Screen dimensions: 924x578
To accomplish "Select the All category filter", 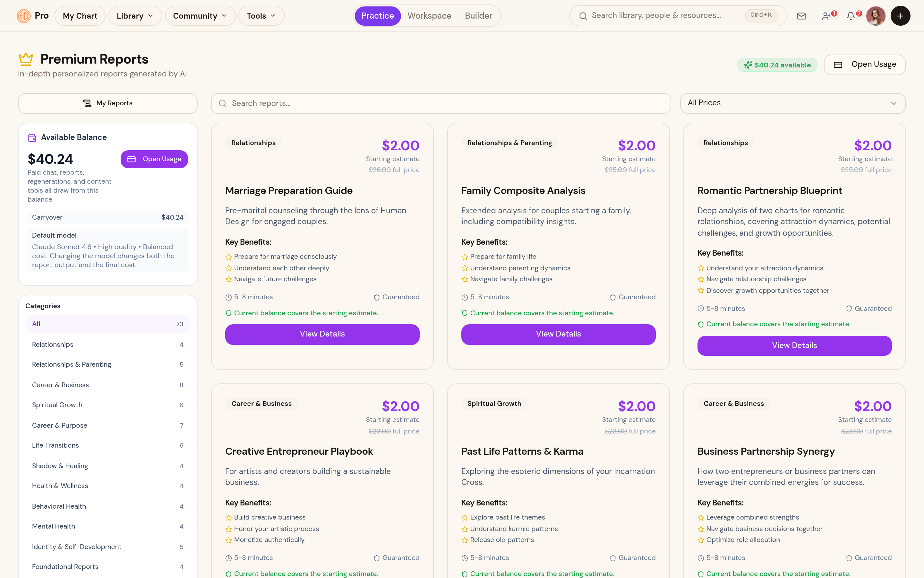I will tap(108, 324).
